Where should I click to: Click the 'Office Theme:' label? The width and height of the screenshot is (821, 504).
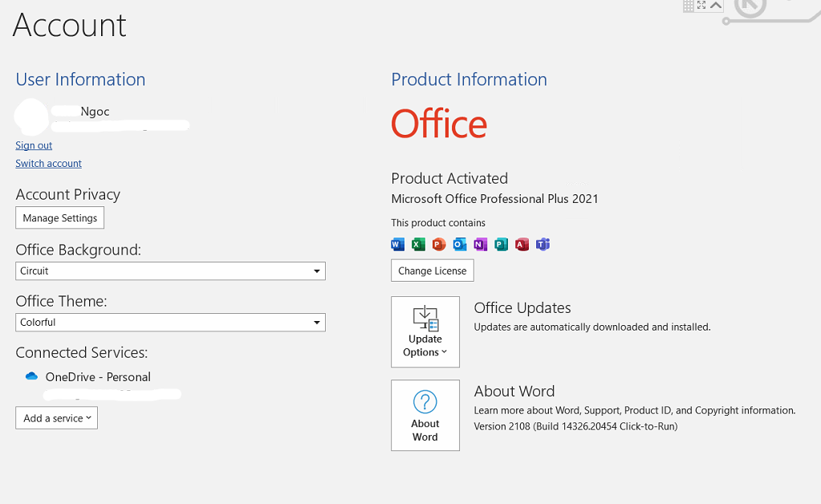pos(61,301)
